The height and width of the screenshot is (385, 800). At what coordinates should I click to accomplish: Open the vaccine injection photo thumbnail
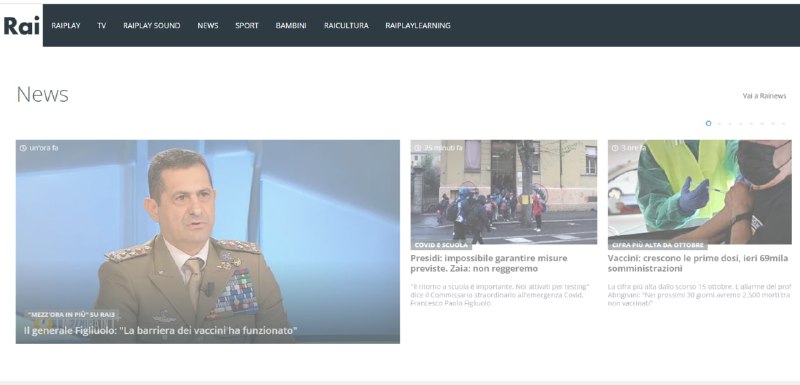699,192
